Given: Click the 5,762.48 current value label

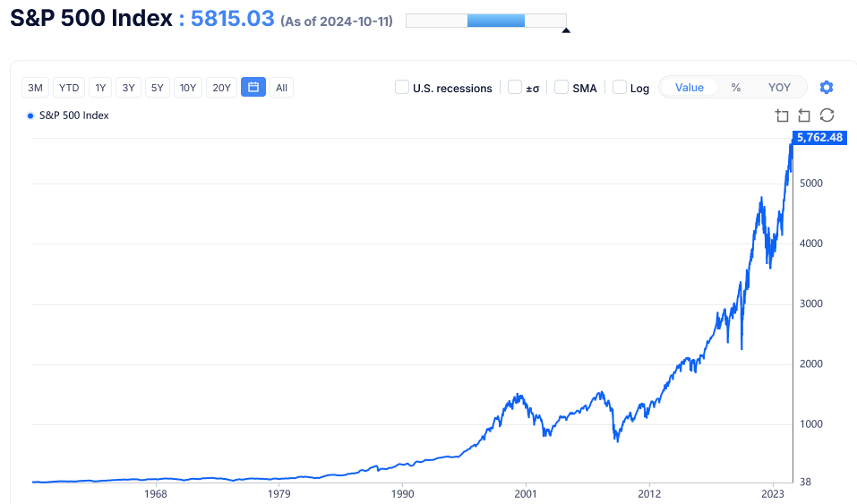Looking at the screenshot, I should [x=819, y=138].
